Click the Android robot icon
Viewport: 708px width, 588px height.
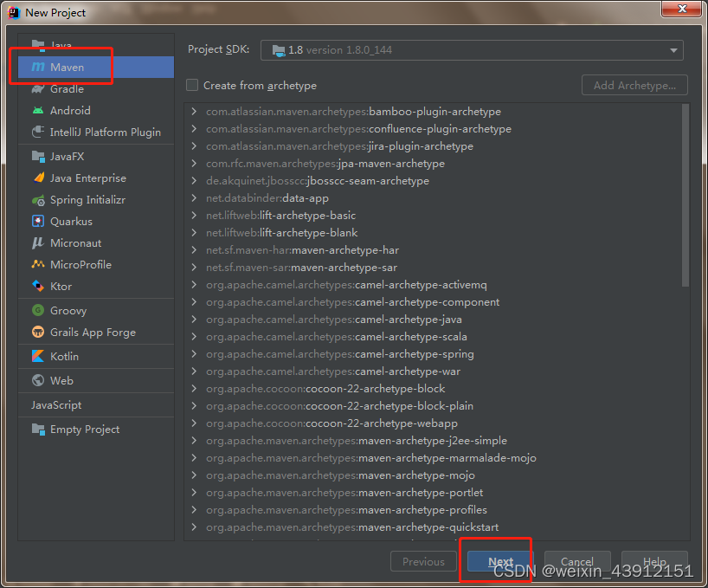[38, 110]
